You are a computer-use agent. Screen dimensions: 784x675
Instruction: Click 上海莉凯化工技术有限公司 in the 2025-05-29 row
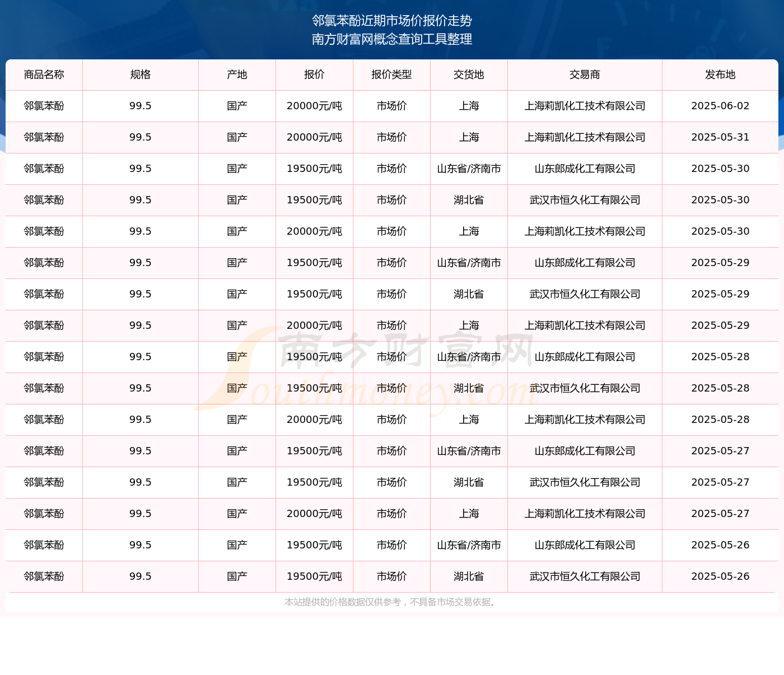point(585,325)
